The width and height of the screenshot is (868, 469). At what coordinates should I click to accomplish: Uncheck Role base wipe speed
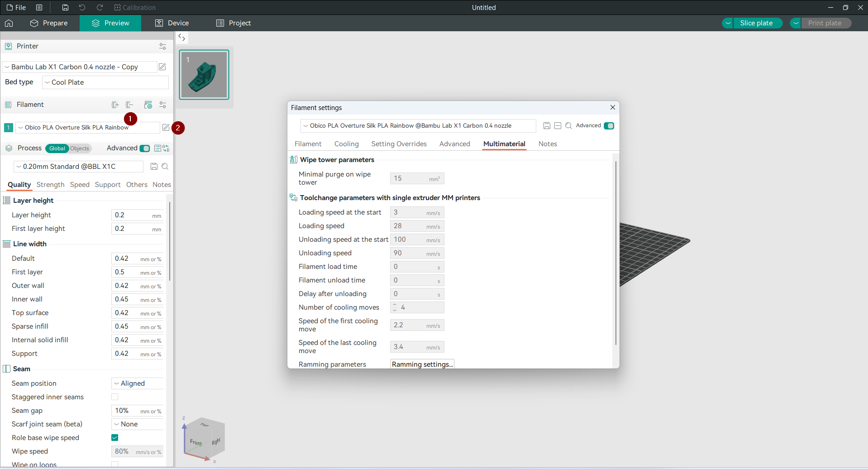point(115,438)
